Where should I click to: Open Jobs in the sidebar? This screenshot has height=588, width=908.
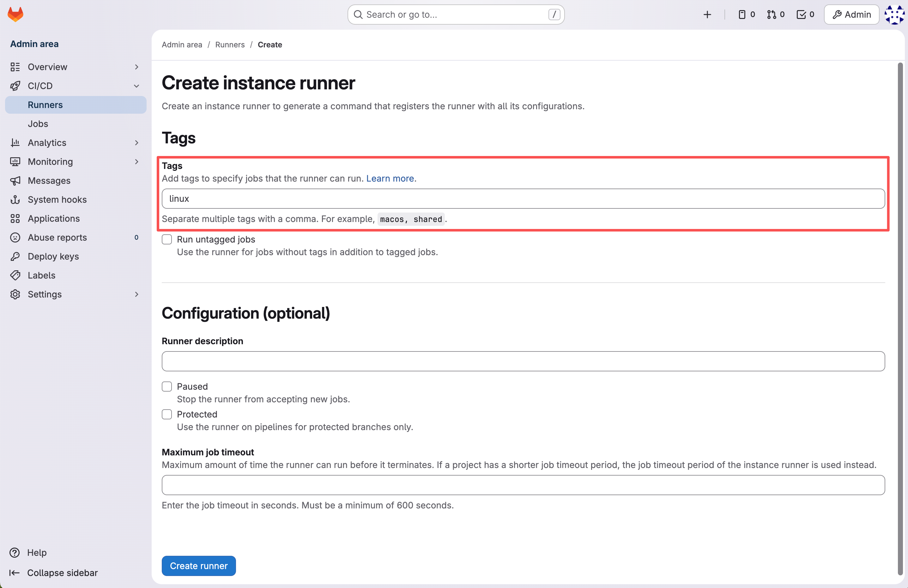[38, 123]
